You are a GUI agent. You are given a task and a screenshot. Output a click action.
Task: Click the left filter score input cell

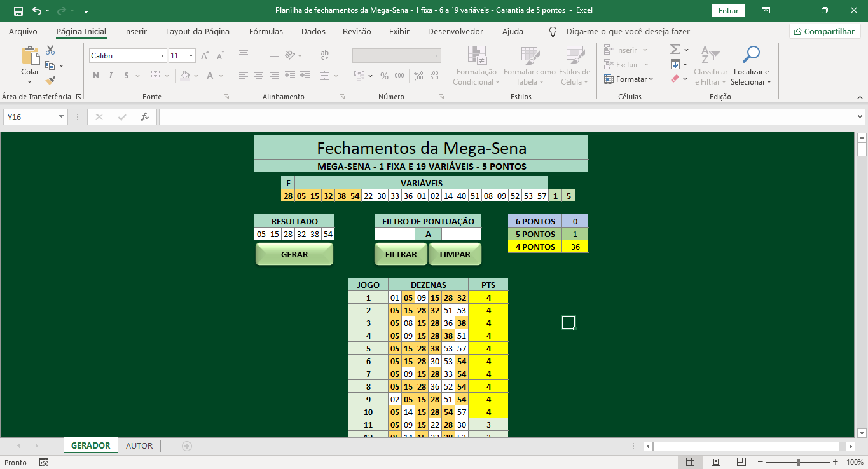tap(394, 234)
